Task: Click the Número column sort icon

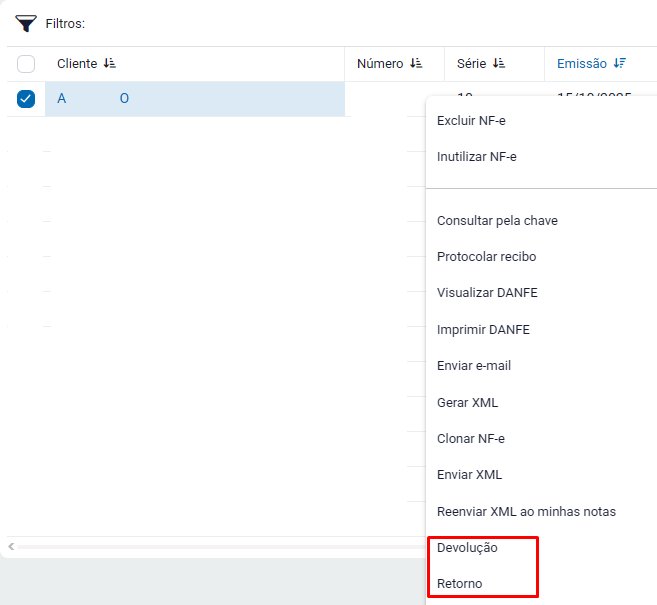Action: tap(416, 64)
